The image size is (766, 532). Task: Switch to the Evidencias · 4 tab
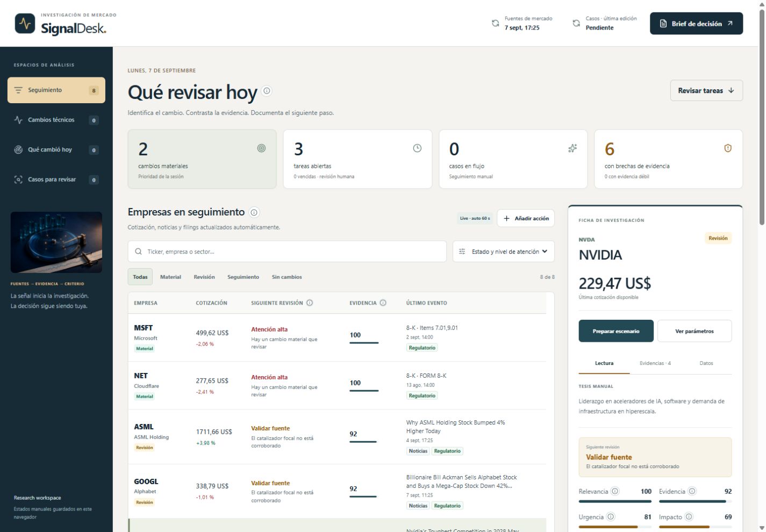pos(655,363)
